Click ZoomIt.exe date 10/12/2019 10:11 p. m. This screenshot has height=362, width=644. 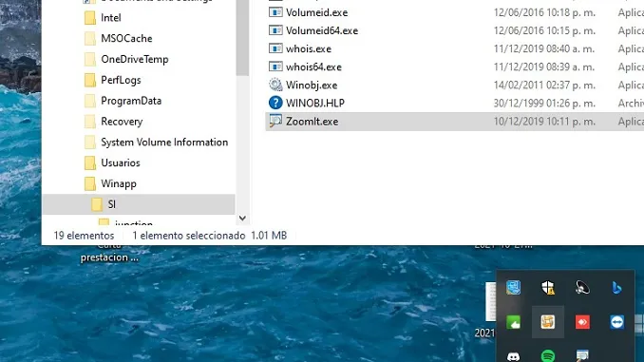click(544, 122)
